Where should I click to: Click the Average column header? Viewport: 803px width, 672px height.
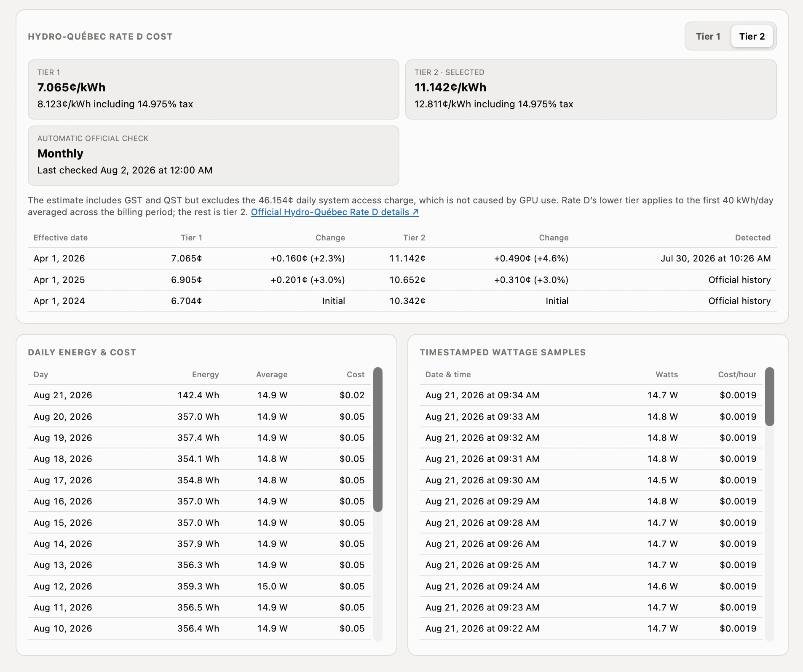coord(272,375)
